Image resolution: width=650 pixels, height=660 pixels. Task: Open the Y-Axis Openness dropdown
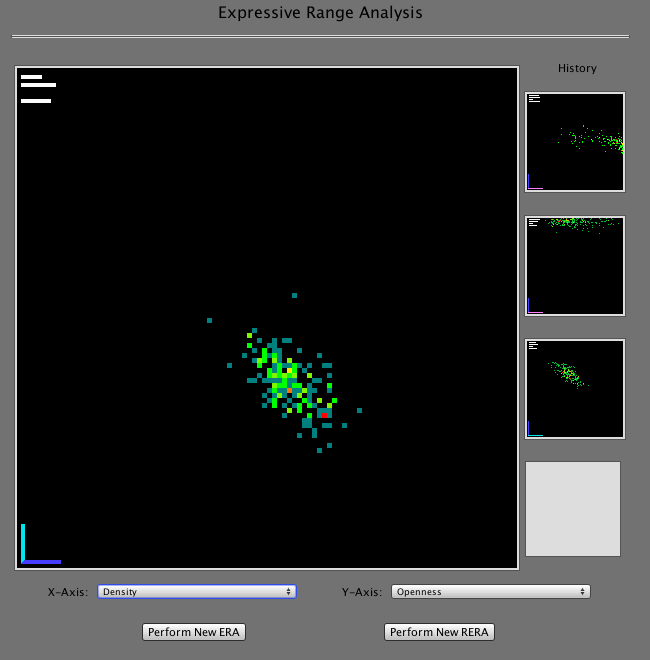click(x=490, y=591)
